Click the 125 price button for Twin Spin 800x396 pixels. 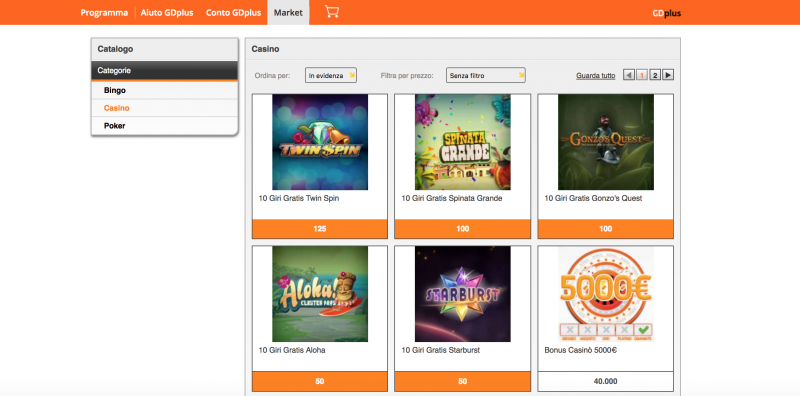point(320,229)
